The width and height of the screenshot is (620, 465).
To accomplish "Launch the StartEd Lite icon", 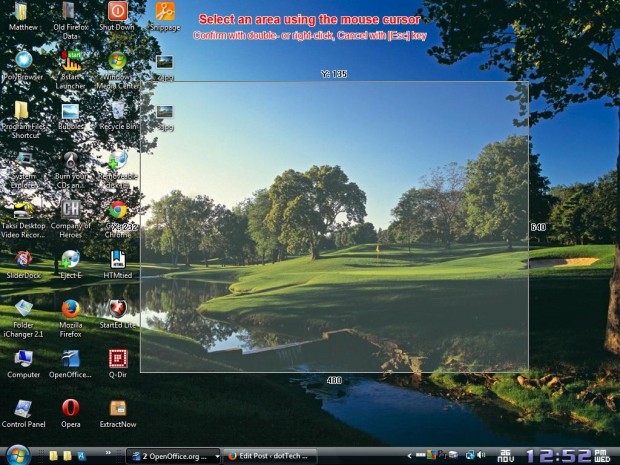I will click(x=117, y=309).
